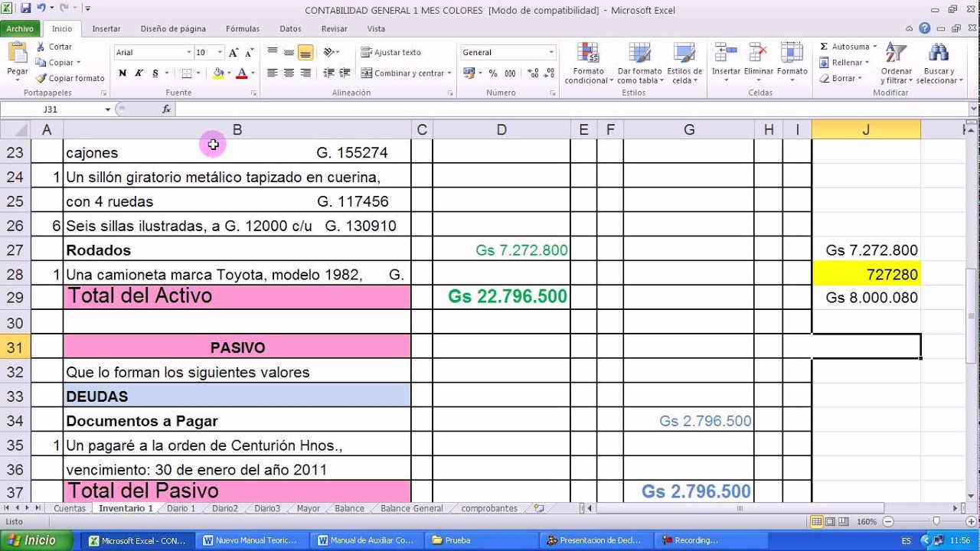This screenshot has height=551, width=980.
Task: Open the font size dropdown
Action: 220,53
